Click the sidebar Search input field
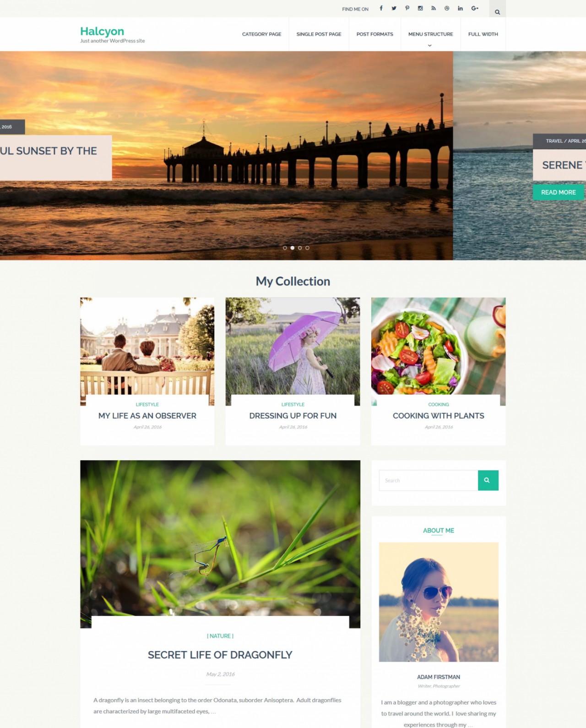The height and width of the screenshot is (728, 586). point(429,480)
